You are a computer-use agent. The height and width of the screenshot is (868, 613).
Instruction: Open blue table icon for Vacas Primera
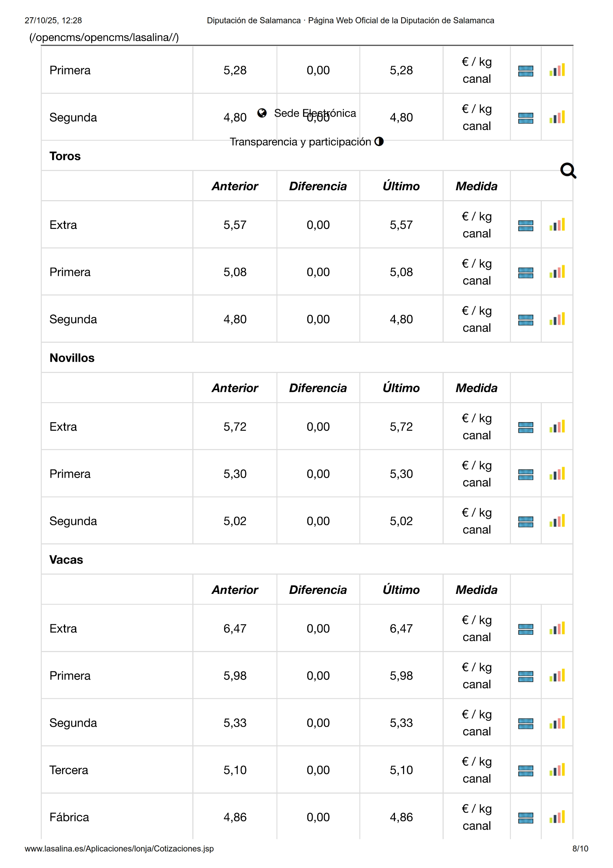(525, 676)
